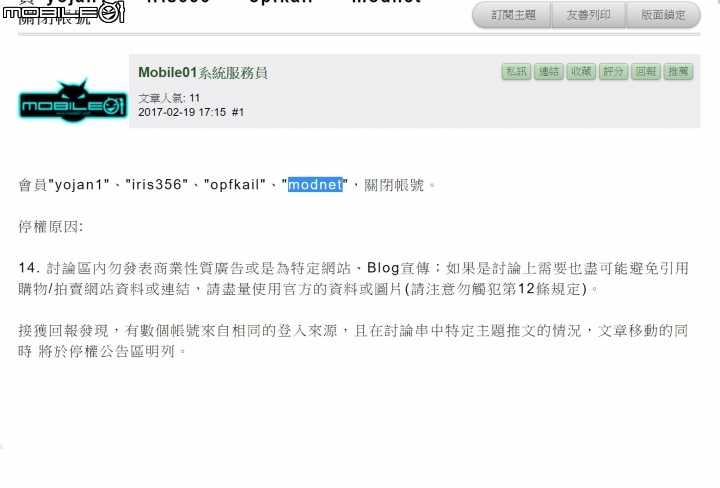Open the Mobile01 poster avatar image
This screenshot has width=720, height=488.
73,101
